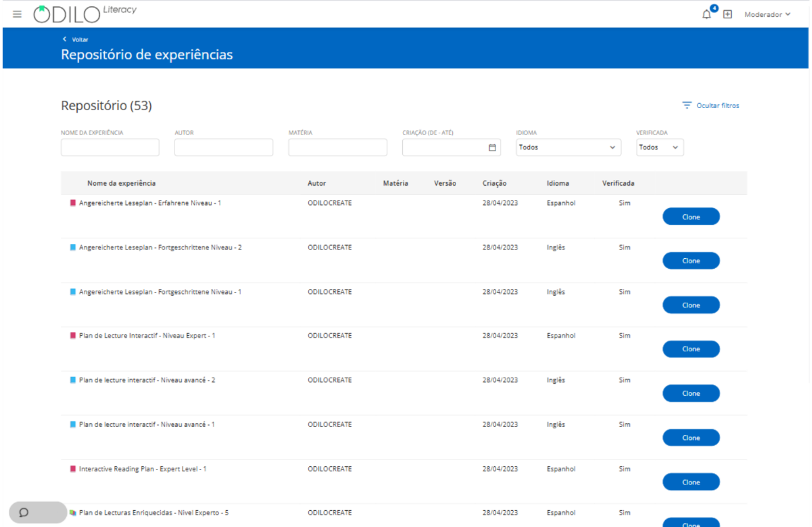The image size is (812, 527).
Task: Select Angereicherte Leseplan - Fortgeschrittene Niveau - 1
Action: click(x=160, y=292)
